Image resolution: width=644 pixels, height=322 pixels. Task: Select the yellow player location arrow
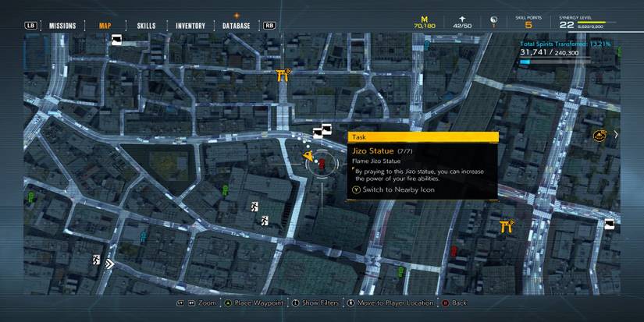[308, 156]
